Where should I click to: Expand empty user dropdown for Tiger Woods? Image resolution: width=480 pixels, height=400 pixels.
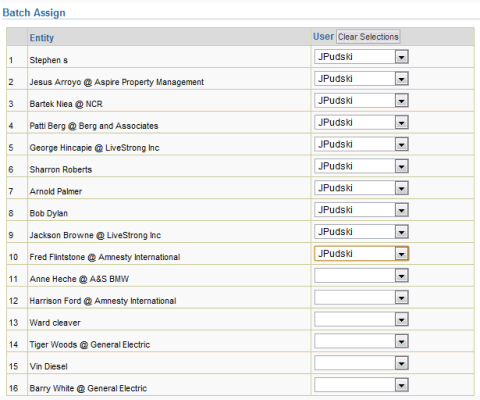click(x=361, y=341)
